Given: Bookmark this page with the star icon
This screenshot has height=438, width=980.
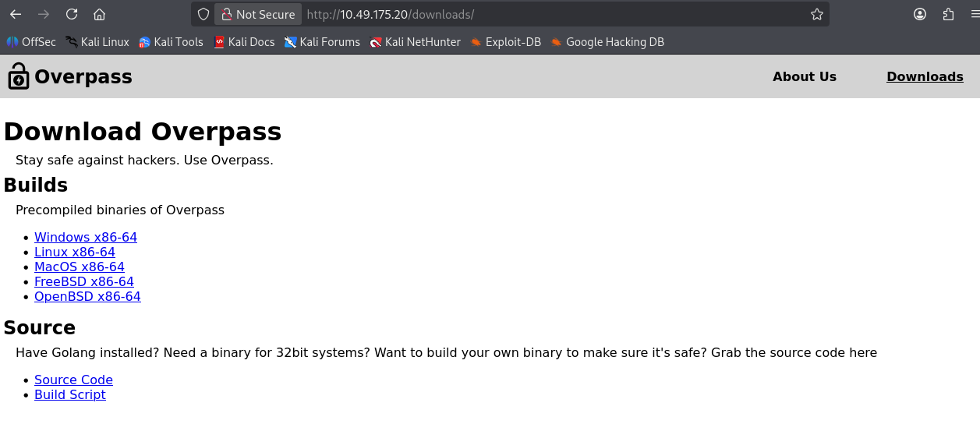Looking at the screenshot, I should (816, 14).
